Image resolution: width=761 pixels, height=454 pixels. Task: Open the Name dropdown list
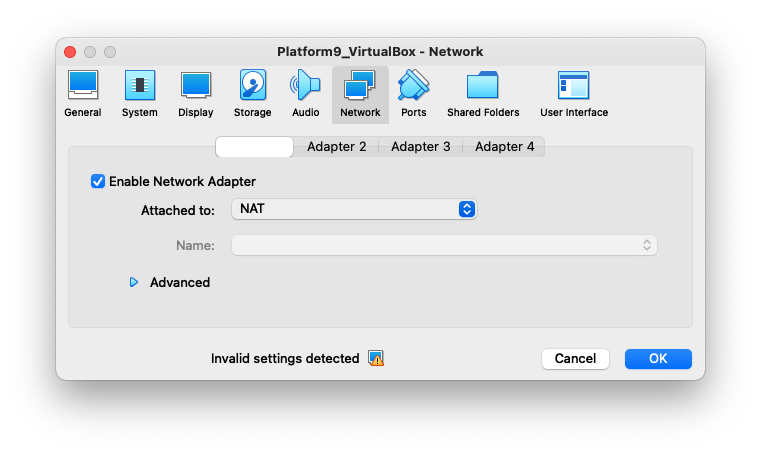tap(444, 245)
